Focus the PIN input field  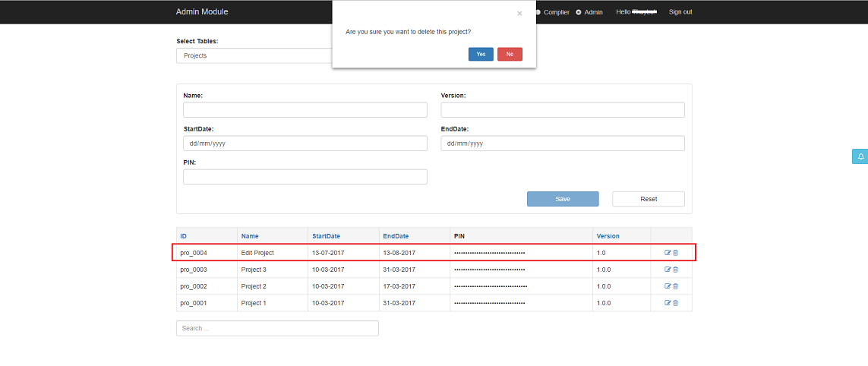tap(305, 177)
